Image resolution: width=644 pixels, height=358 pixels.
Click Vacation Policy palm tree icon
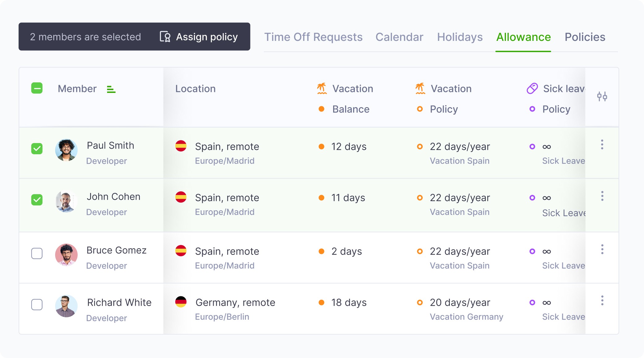click(x=420, y=89)
